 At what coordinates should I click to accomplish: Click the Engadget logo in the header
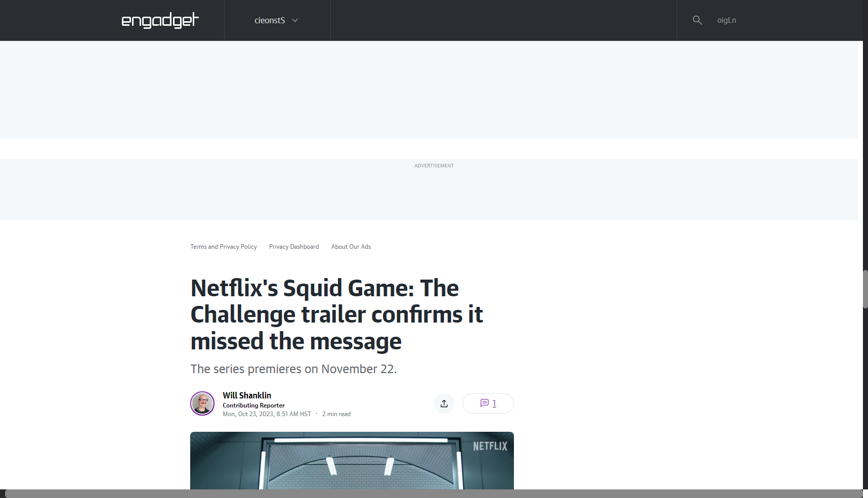tap(160, 20)
